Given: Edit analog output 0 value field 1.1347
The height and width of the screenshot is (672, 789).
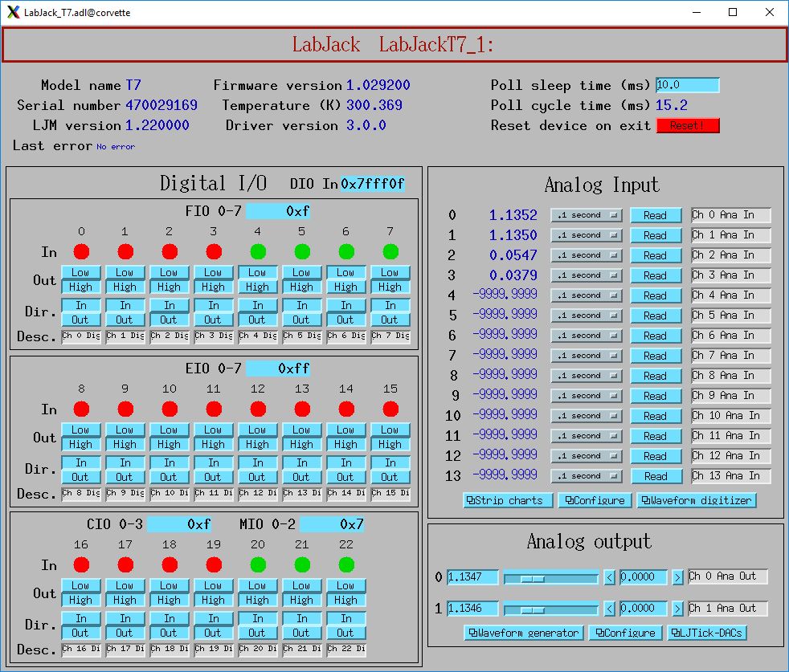Looking at the screenshot, I should click(x=472, y=577).
